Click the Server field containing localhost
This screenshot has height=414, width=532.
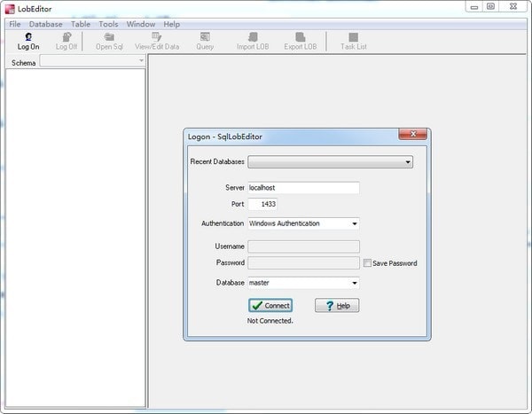(303, 188)
